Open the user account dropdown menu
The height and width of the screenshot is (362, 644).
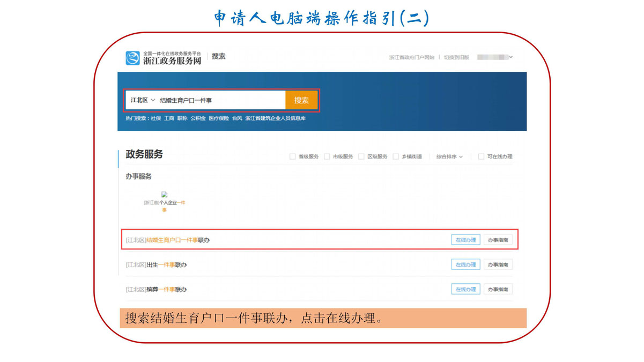pyautogui.click(x=495, y=57)
